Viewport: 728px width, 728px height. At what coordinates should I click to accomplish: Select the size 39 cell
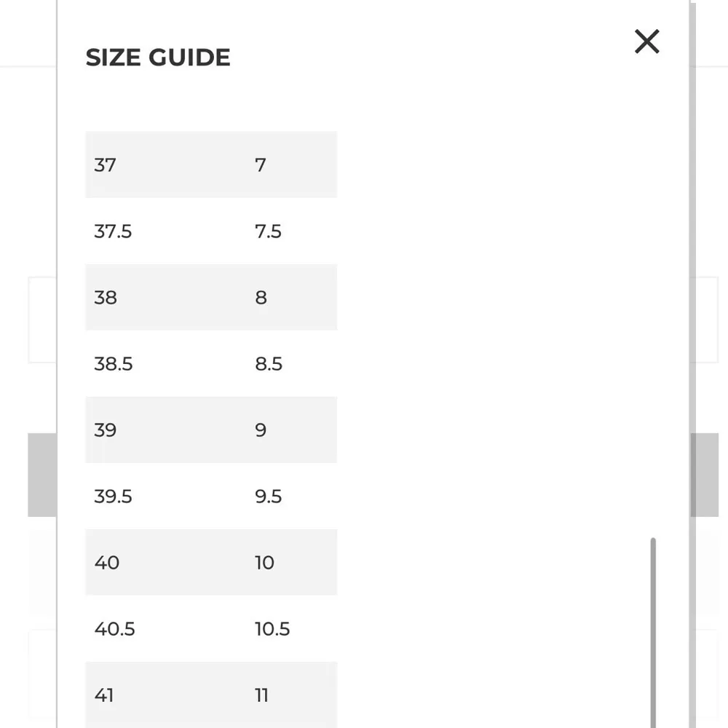(106, 430)
